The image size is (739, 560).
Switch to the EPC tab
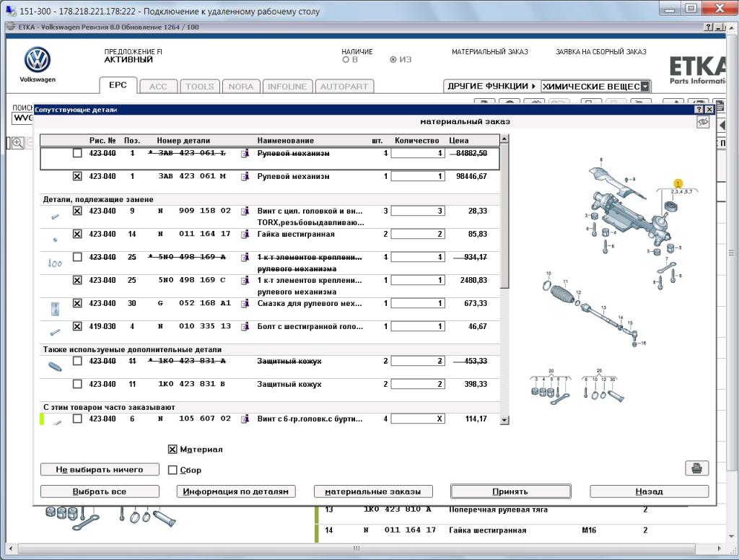pos(118,85)
